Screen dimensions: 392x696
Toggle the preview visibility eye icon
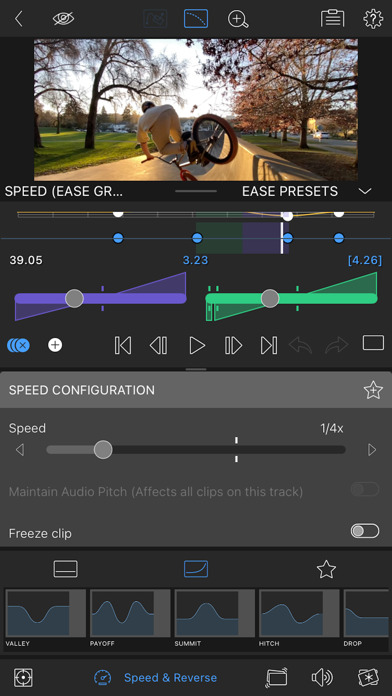tap(63, 19)
